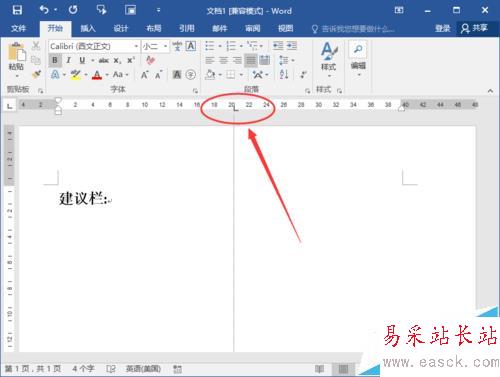The width and height of the screenshot is (500, 377).
Task: Open the 文件 (File) menu
Action: pos(18,28)
